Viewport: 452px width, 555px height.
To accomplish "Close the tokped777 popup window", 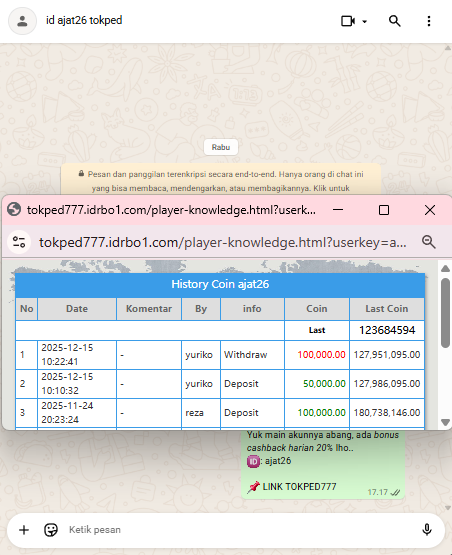I will (x=430, y=210).
